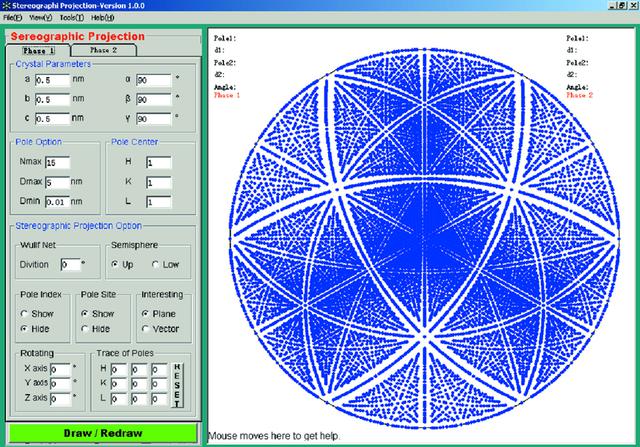
Task: Click the Sereographic Projection heading
Action: coord(78,36)
